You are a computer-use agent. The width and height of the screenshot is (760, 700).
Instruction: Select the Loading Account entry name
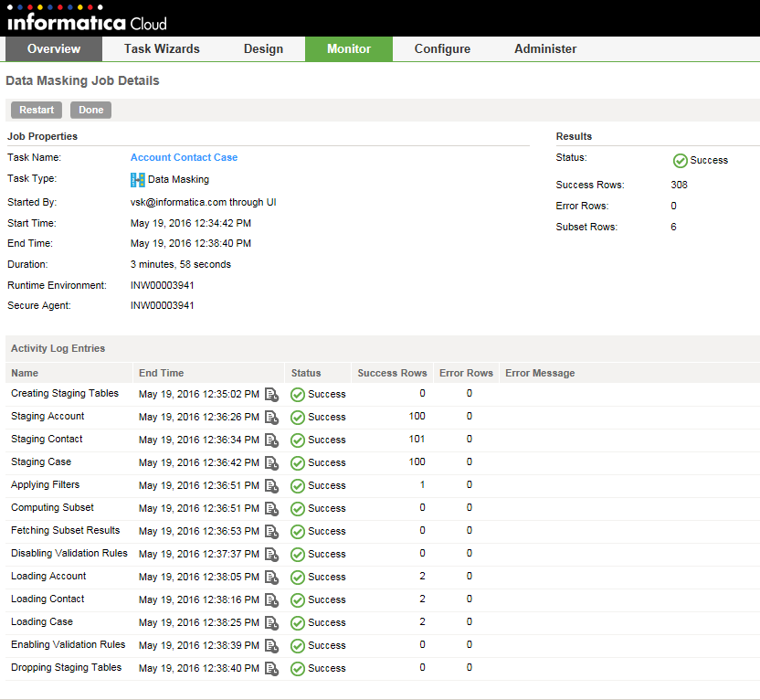point(48,576)
